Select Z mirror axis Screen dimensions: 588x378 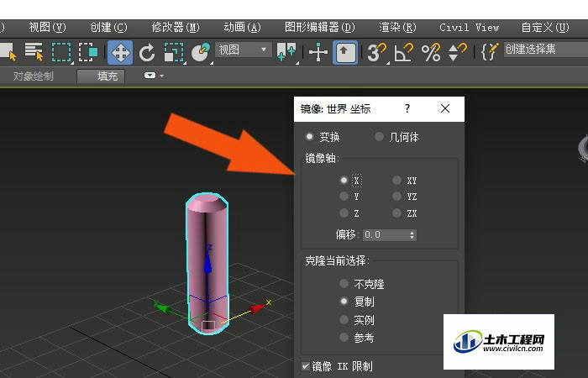point(344,213)
